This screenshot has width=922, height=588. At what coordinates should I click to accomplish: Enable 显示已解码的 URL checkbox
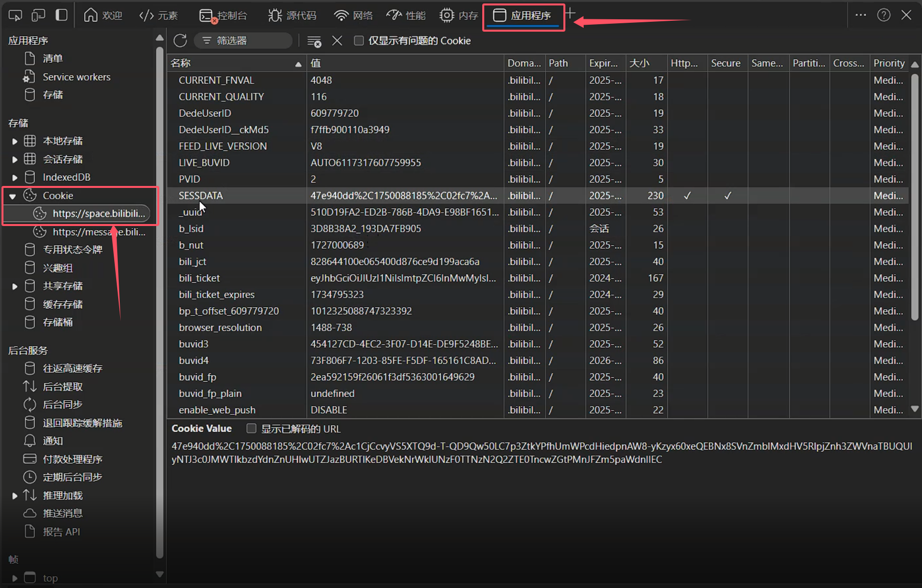pyautogui.click(x=251, y=428)
